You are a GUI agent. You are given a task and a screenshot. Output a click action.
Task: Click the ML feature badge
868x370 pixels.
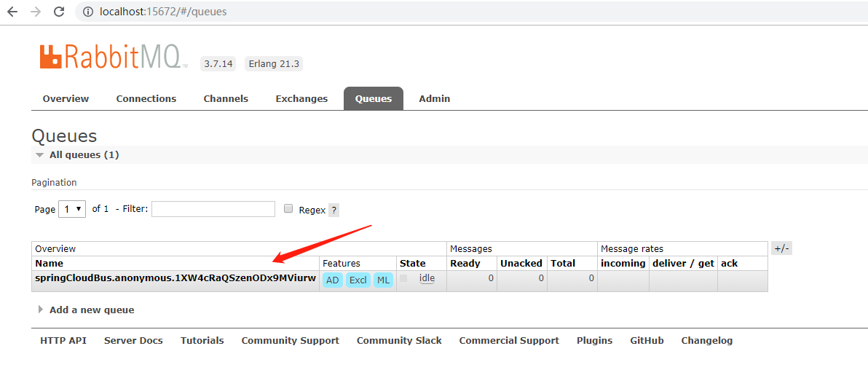point(383,280)
